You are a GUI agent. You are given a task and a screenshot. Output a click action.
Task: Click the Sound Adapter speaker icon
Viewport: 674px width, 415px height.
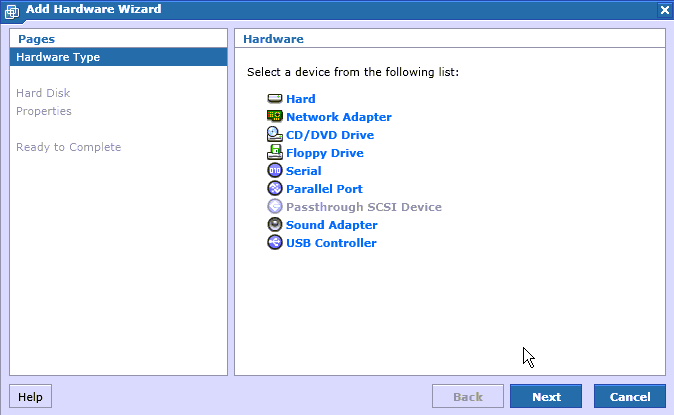click(275, 225)
